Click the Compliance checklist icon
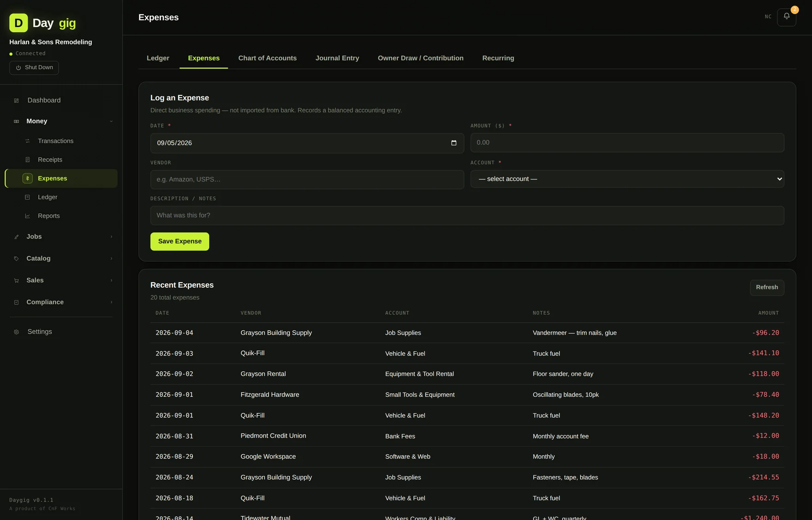 coord(17,302)
